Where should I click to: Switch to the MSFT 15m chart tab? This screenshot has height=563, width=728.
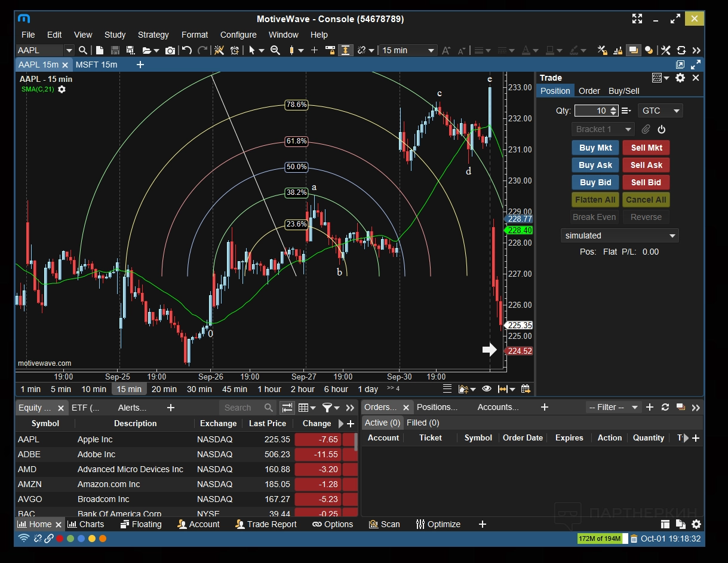click(97, 65)
